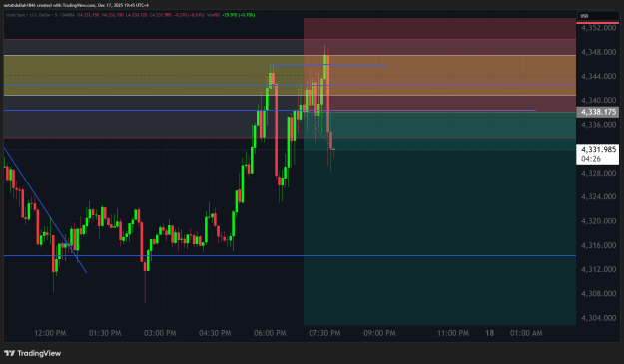
Task: Click the 4,328.000 price axis label
Action: point(598,173)
